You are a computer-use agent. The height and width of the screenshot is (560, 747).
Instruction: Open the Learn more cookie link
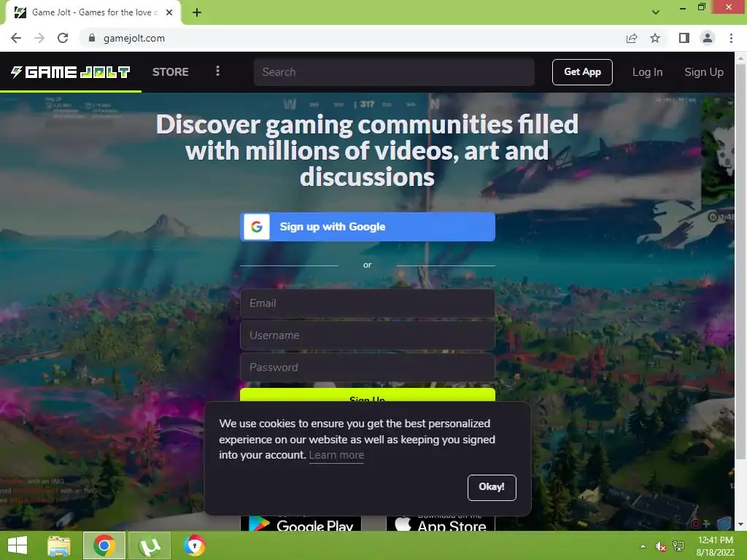(336, 455)
